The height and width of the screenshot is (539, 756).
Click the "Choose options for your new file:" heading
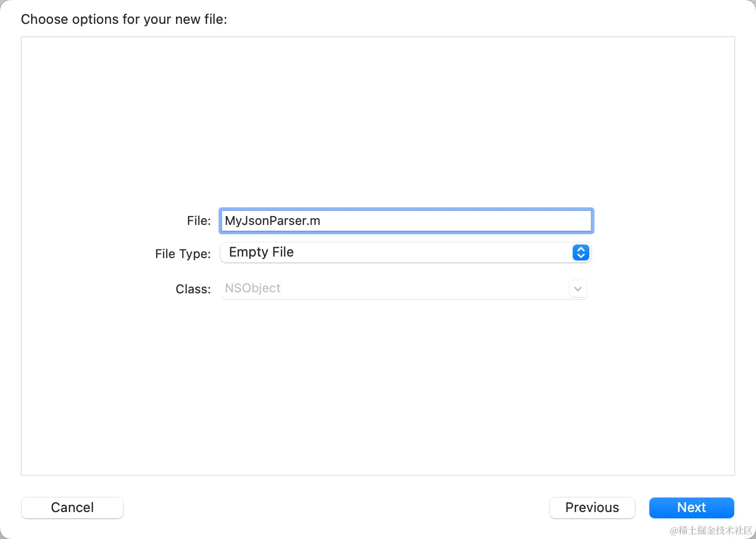tap(124, 19)
